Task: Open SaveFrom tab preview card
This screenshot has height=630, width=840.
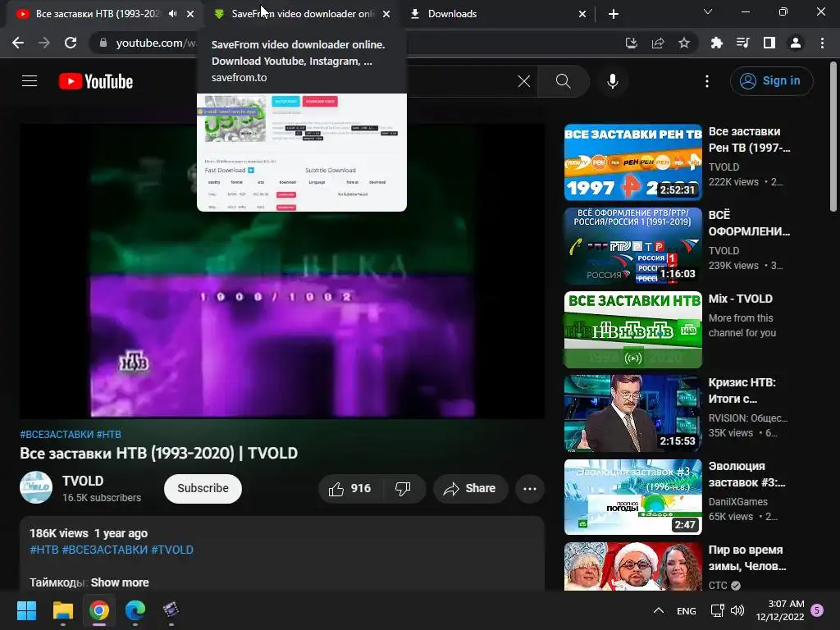Action: coord(302,121)
